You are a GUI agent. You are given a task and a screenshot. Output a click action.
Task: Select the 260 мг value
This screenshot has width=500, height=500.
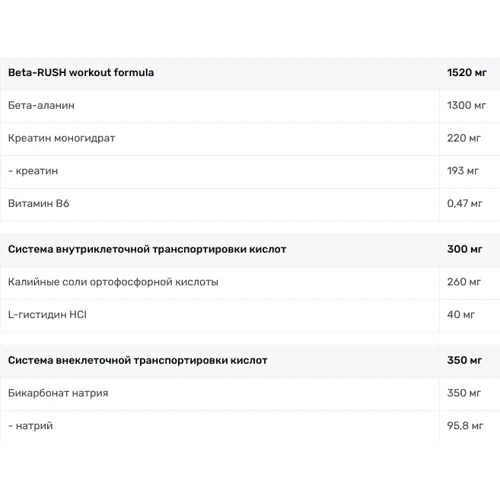click(x=464, y=282)
